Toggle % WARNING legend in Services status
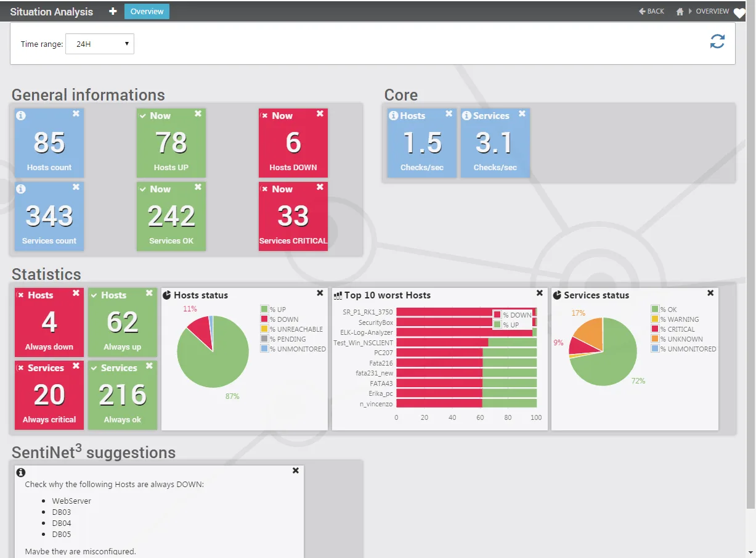Image resolution: width=756 pixels, height=558 pixels. tap(675, 319)
